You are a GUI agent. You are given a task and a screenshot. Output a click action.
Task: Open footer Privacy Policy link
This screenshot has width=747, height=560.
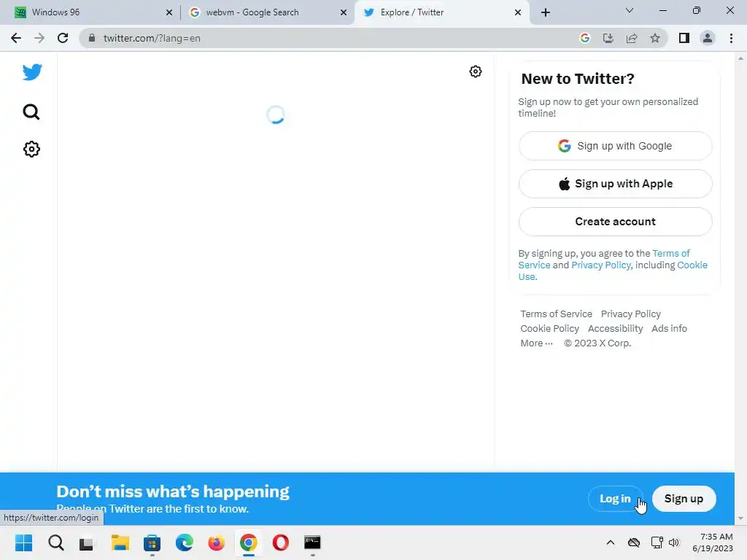tap(631, 314)
